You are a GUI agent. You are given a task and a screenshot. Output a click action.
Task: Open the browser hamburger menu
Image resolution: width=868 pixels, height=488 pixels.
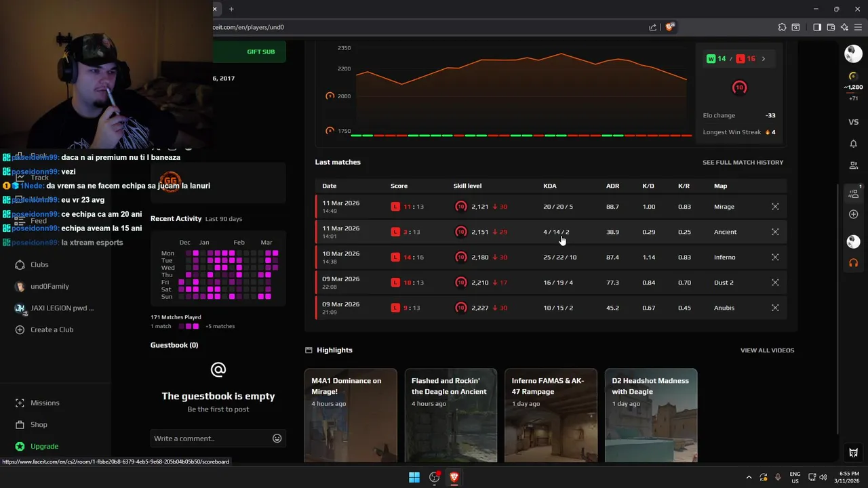[x=858, y=27]
